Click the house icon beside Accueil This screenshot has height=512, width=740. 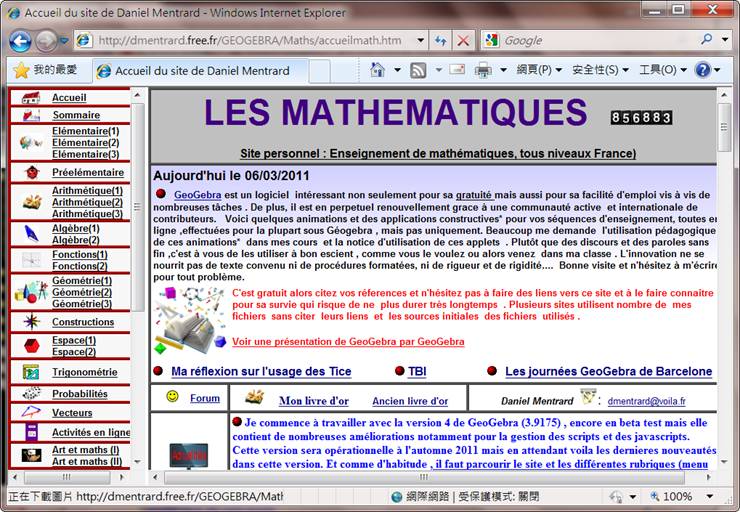pyautogui.click(x=31, y=98)
